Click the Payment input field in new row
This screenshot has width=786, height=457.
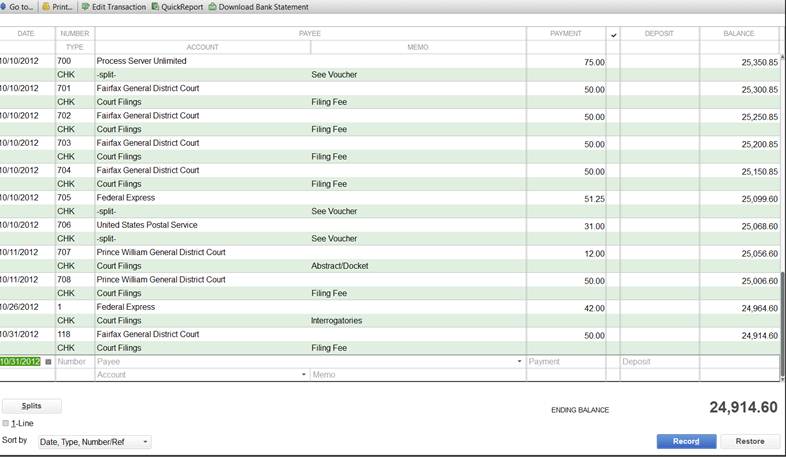tap(565, 362)
